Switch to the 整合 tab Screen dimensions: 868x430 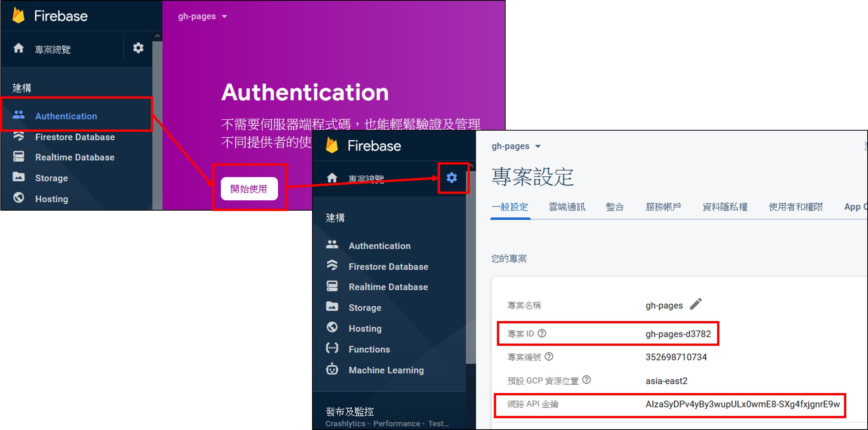(x=614, y=207)
